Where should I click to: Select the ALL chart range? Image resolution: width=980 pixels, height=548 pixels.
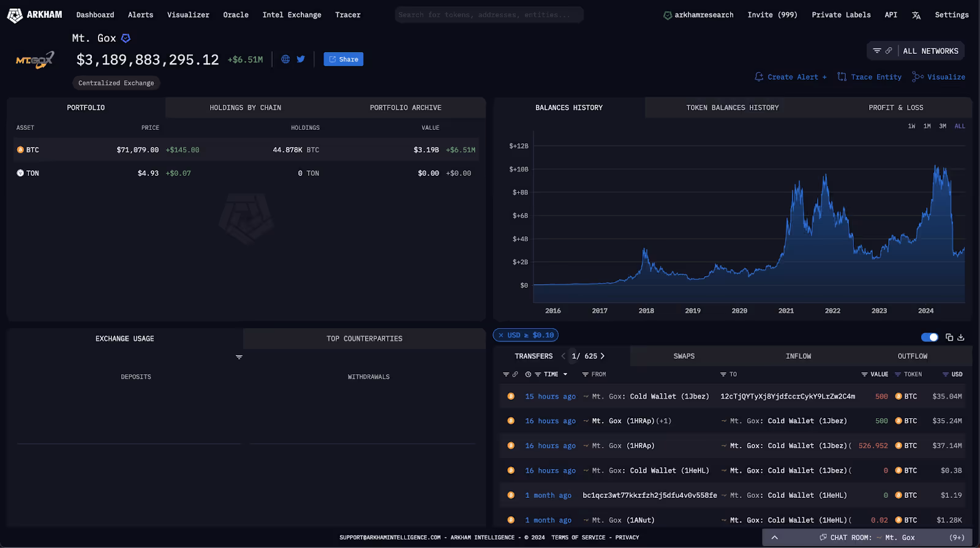[x=960, y=126]
